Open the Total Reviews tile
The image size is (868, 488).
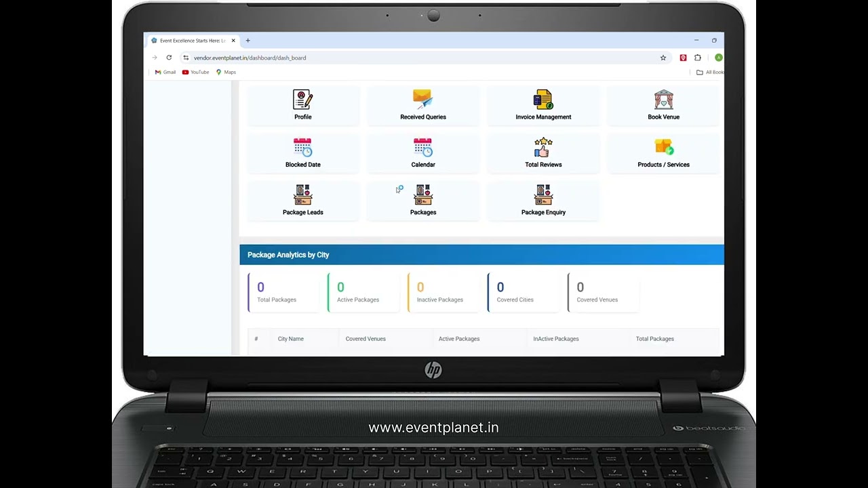pos(543,153)
